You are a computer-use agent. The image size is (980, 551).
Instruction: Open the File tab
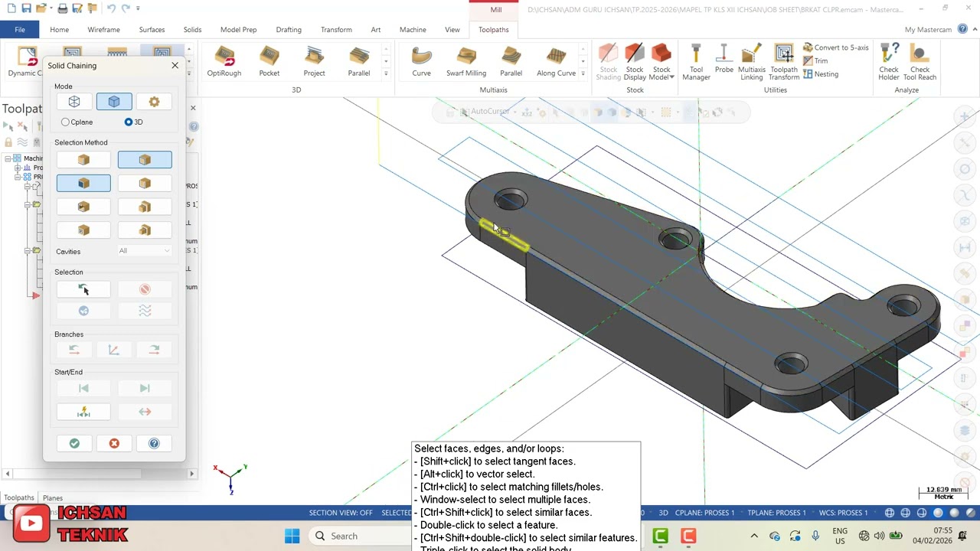pyautogui.click(x=20, y=30)
